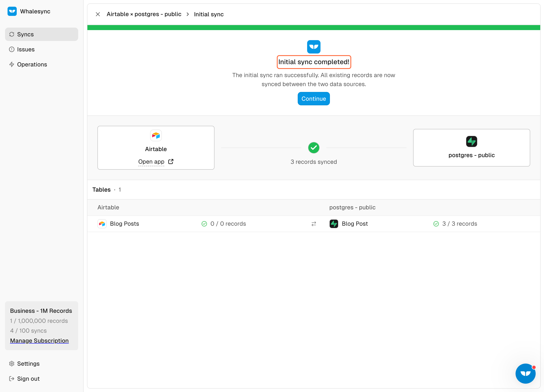Image resolution: width=544 pixels, height=392 pixels.
Task: Click the 1 / 1,000,000 records usage text
Action: click(39, 321)
